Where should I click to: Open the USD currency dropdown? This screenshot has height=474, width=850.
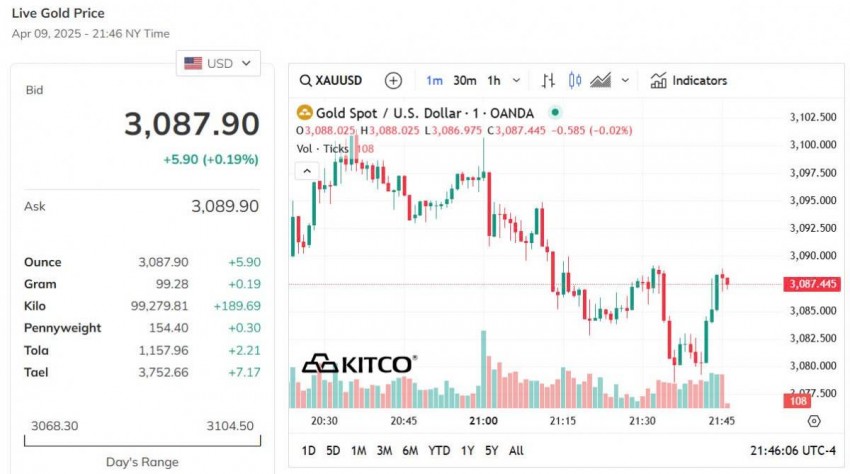click(220, 63)
